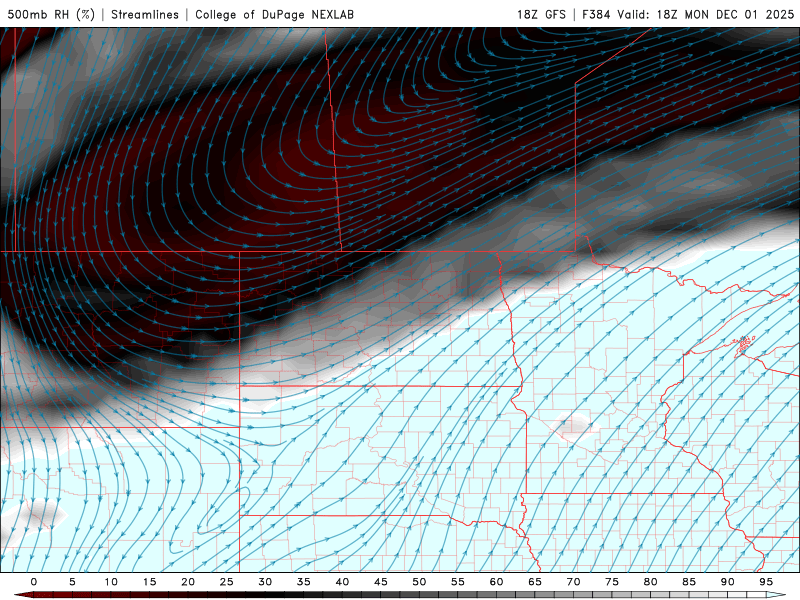The width and height of the screenshot is (800, 600).
Task: Click the "Valid: 18Z MON DEC 01 2025" text
Action: [706, 14]
